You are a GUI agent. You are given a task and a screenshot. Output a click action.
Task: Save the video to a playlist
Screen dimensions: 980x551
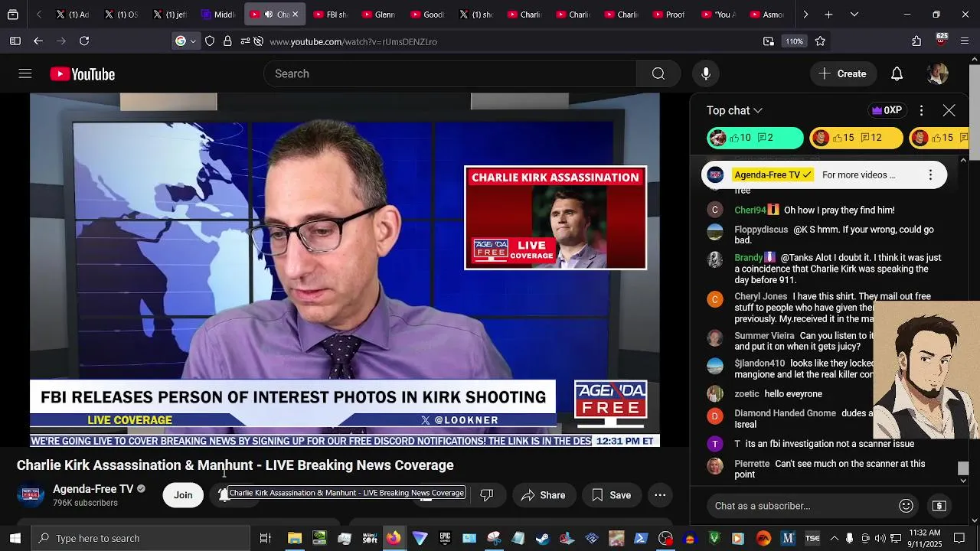(611, 495)
